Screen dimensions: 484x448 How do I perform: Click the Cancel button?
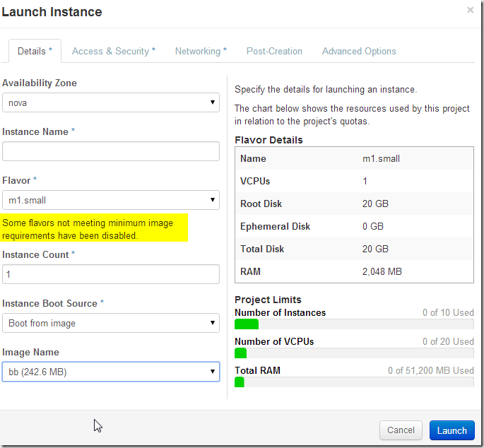(401, 430)
